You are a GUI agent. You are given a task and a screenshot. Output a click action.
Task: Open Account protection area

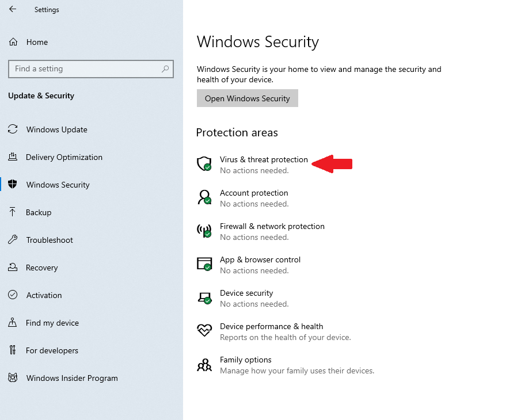[254, 193]
